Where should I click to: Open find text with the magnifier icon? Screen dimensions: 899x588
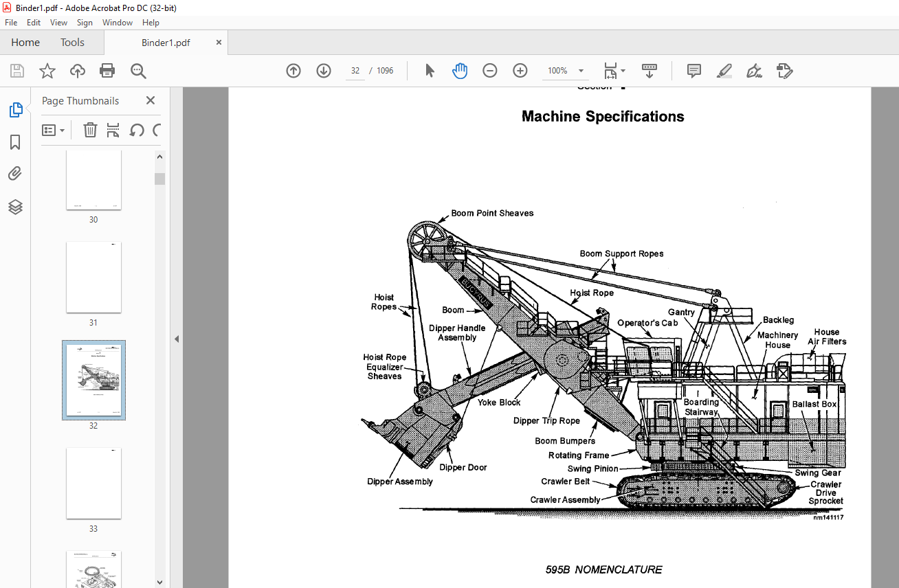138,71
